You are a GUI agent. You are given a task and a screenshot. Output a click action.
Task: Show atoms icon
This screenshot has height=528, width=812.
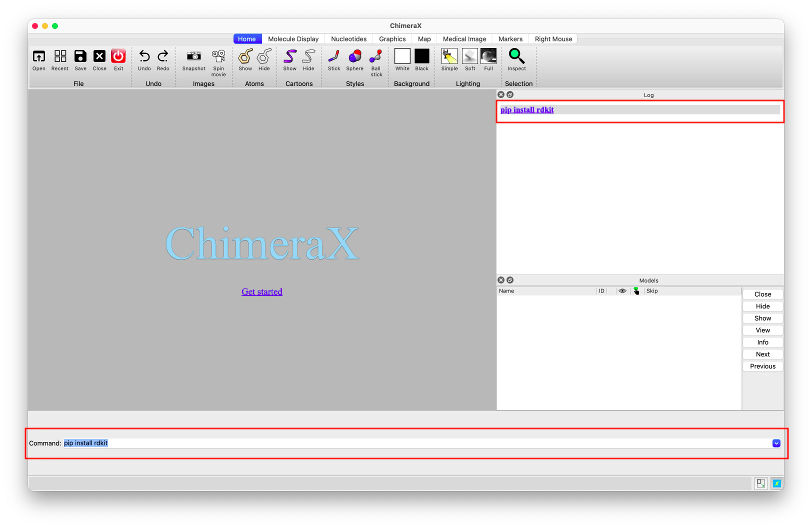coord(245,56)
